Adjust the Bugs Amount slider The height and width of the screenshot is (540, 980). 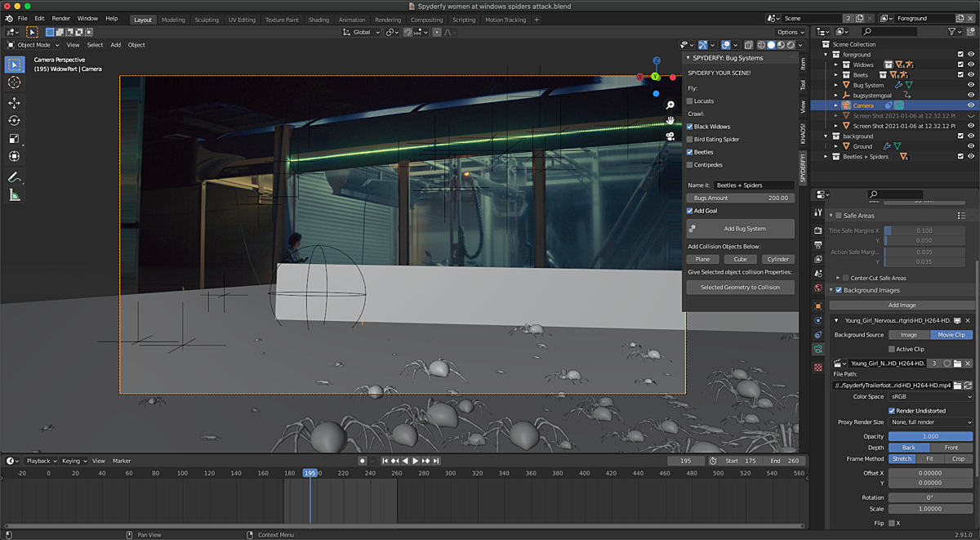tap(739, 198)
